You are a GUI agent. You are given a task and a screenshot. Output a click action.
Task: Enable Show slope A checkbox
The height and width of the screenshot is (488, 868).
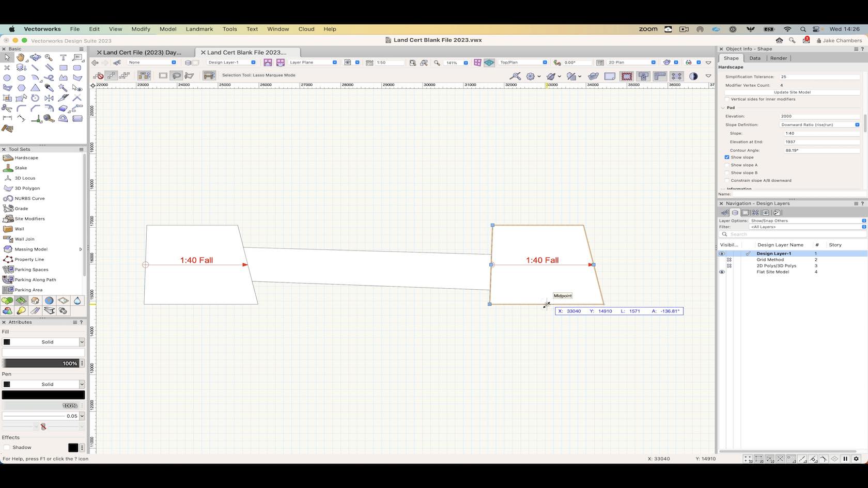click(x=727, y=165)
